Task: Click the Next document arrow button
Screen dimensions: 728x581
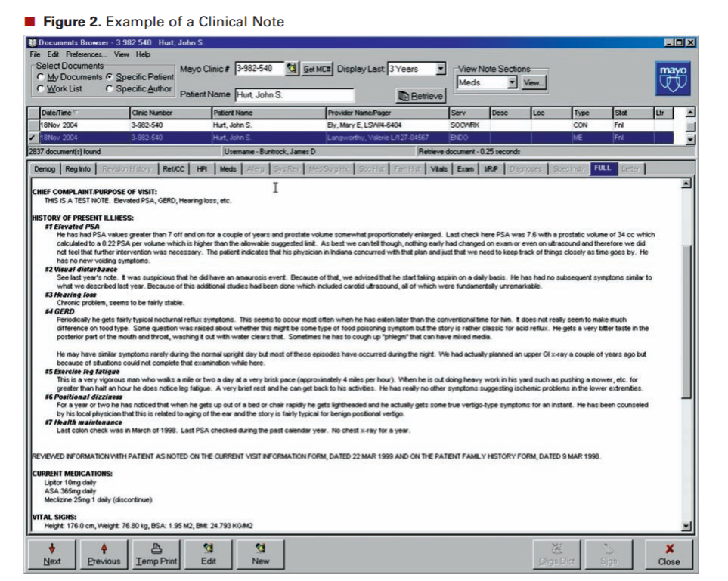Action: point(52,554)
